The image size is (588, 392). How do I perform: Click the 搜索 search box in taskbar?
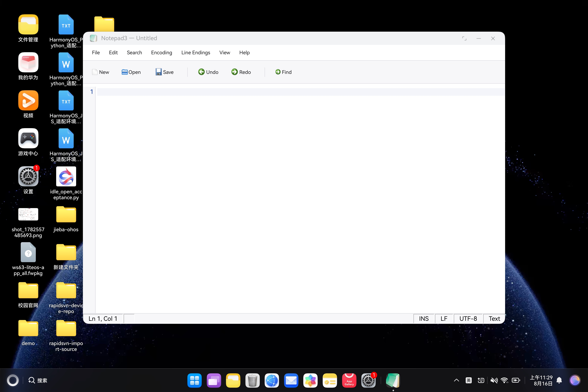(38, 381)
